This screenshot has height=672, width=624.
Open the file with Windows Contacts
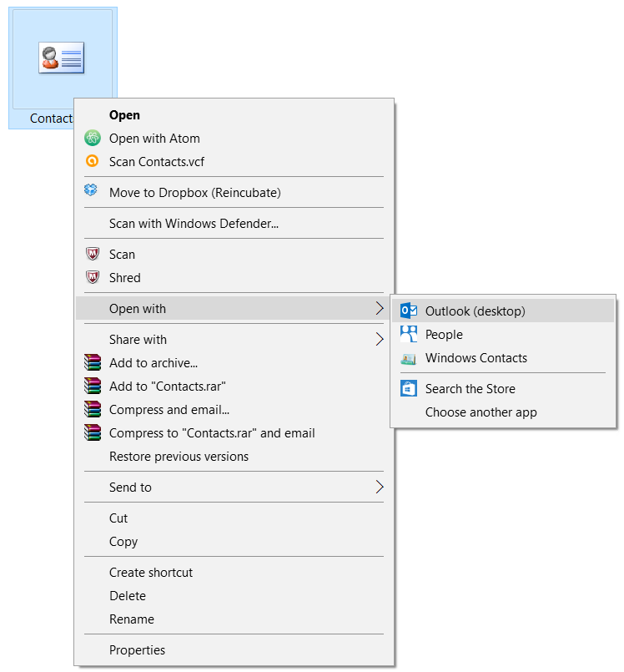[503, 357]
